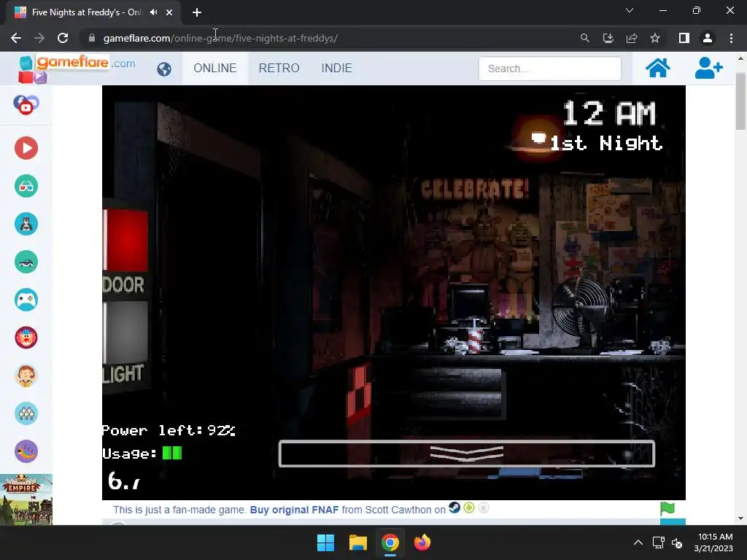Close the Five Nights at Freddy's tab
The image size is (747, 560).
pos(169,12)
